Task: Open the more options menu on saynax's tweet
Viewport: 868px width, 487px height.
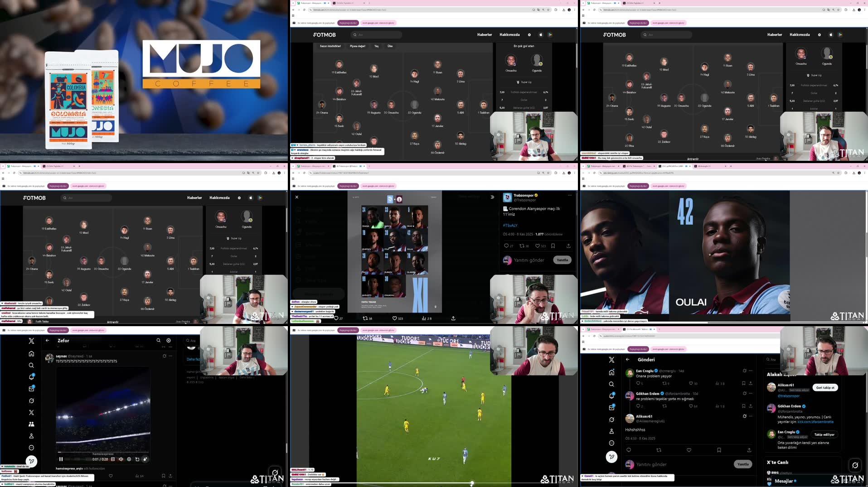Action: [x=170, y=356]
